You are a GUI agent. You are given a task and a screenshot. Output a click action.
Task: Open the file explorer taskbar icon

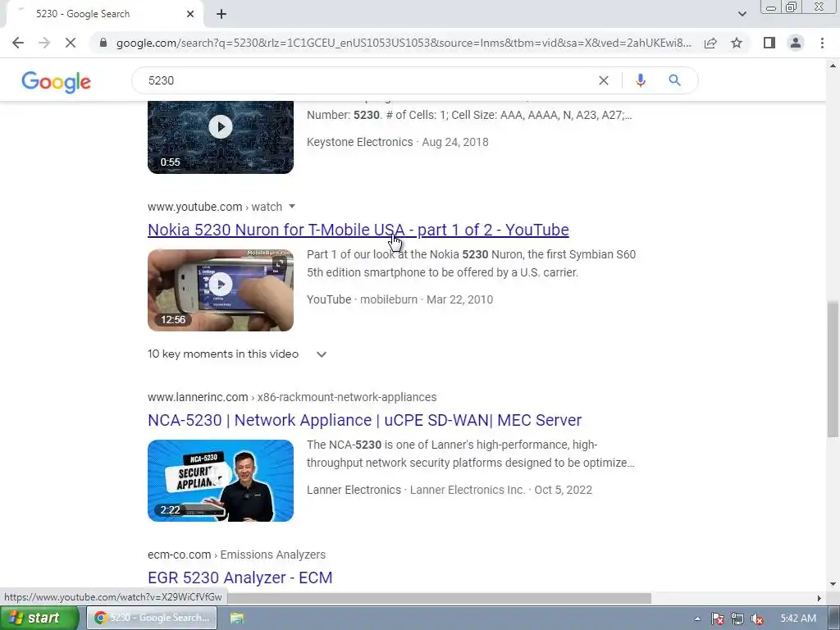(x=237, y=619)
